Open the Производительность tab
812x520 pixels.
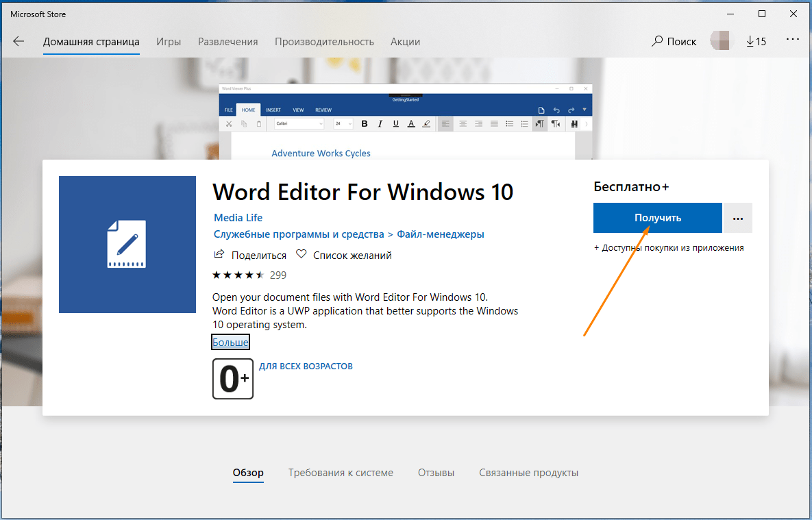coord(324,42)
